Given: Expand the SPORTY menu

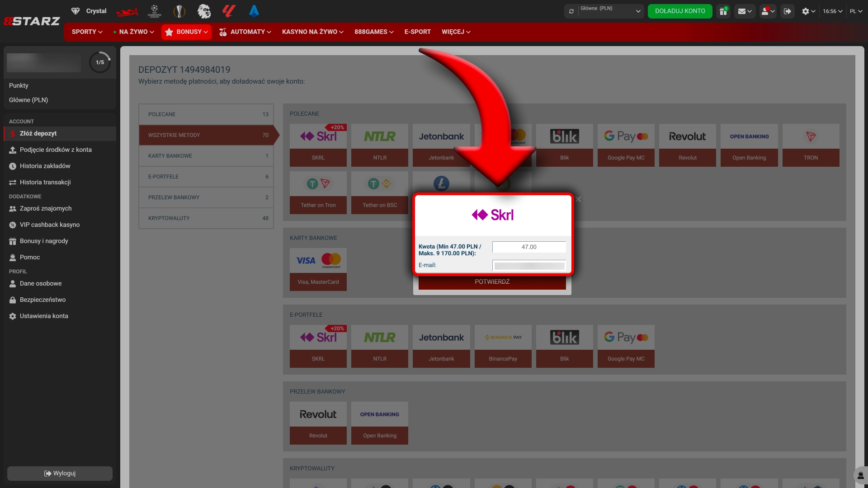Looking at the screenshot, I should [x=87, y=32].
